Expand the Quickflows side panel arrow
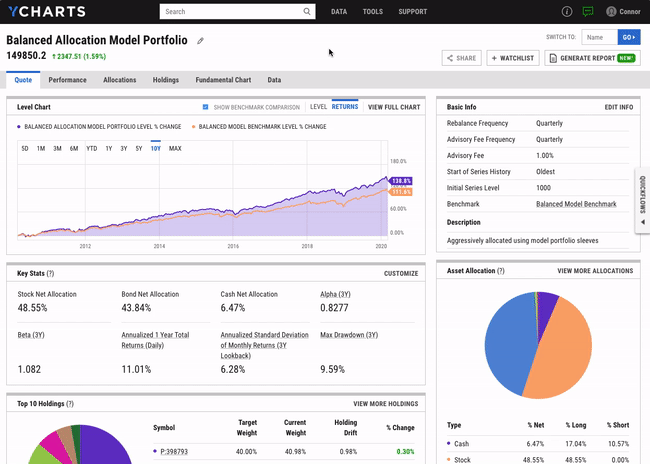Screen dimensions: 650x464 click(643, 222)
